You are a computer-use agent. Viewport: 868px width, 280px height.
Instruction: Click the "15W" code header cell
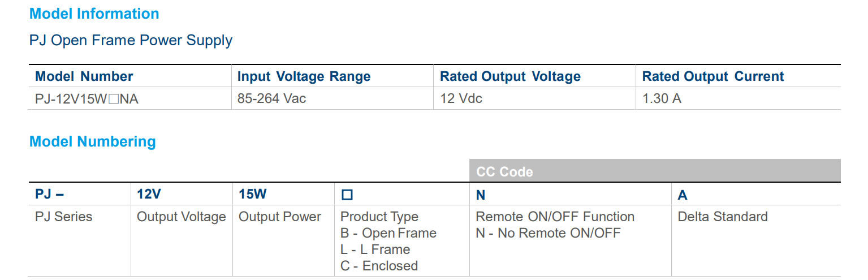[x=252, y=195]
